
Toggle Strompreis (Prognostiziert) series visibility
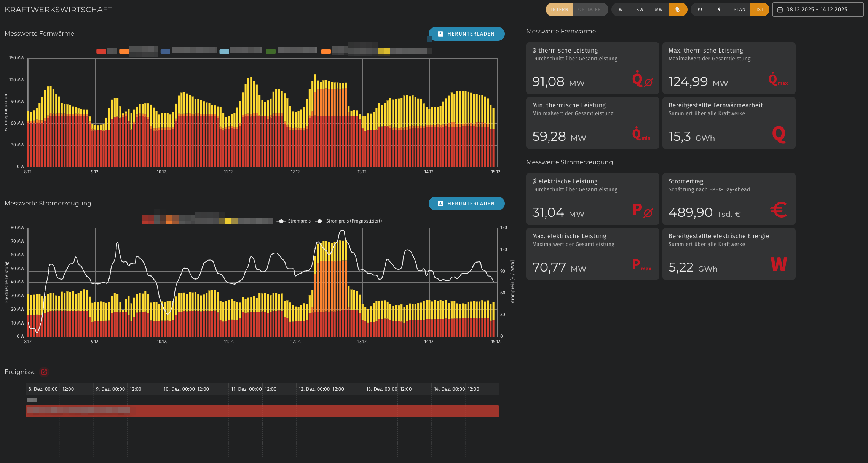[x=353, y=221]
